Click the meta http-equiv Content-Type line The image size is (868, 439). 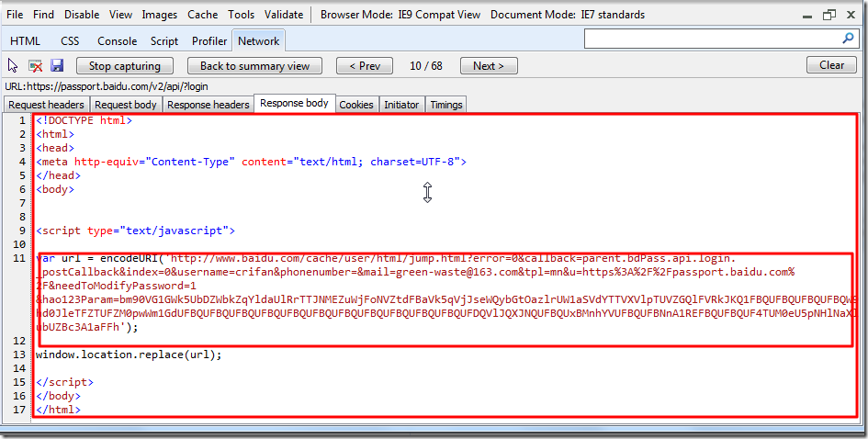tap(252, 162)
